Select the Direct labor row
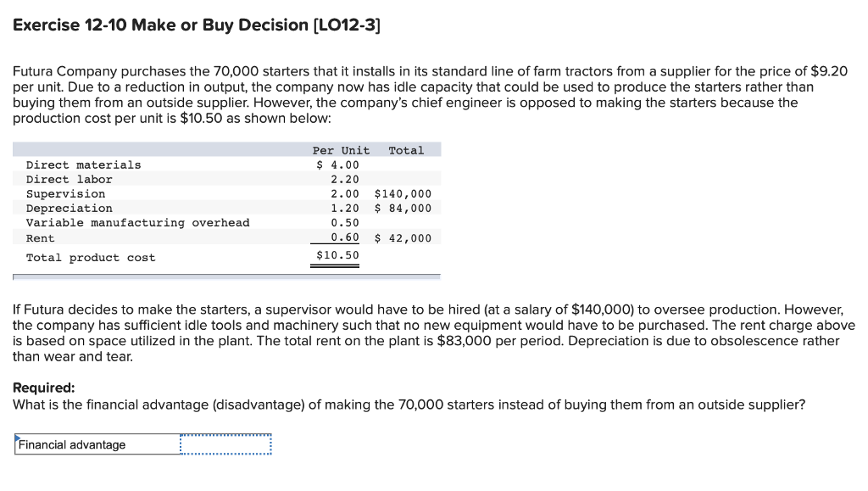Viewport: 868px width, 491px height. coord(72,179)
